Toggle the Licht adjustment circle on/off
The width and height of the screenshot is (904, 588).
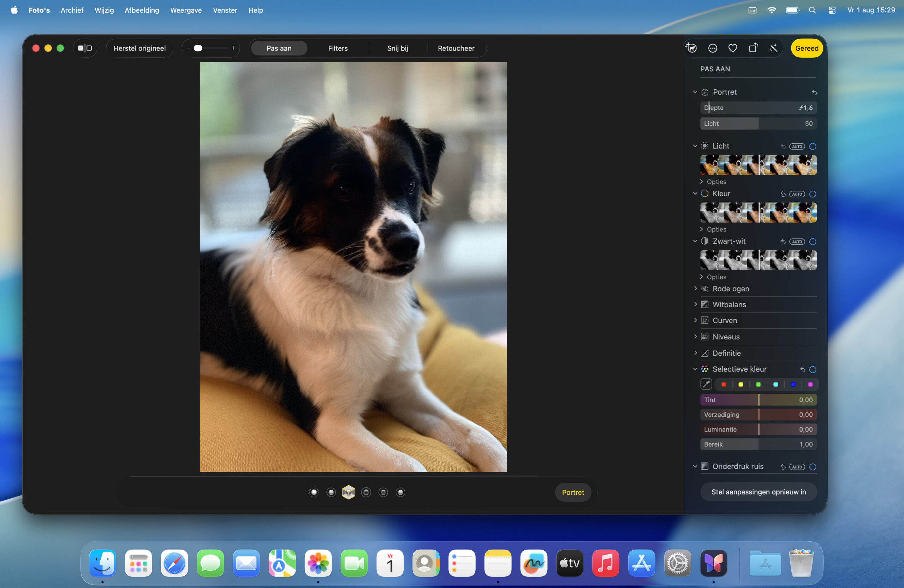[x=813, y=147]
